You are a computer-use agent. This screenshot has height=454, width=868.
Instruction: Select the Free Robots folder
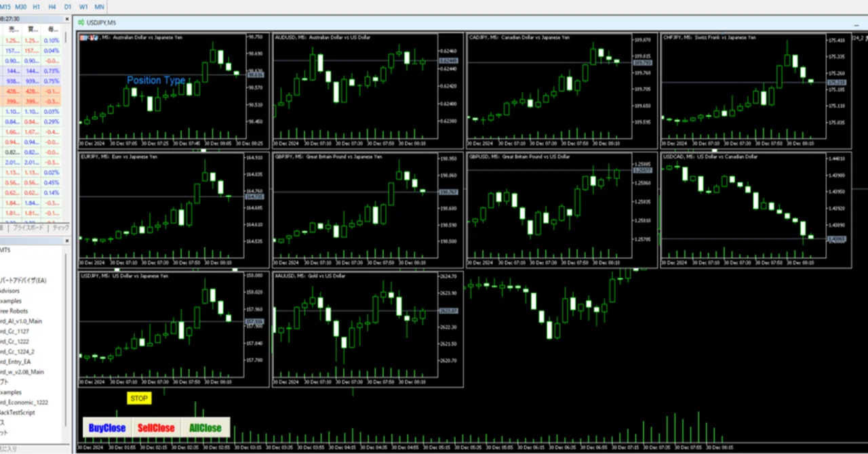(14, 311)
